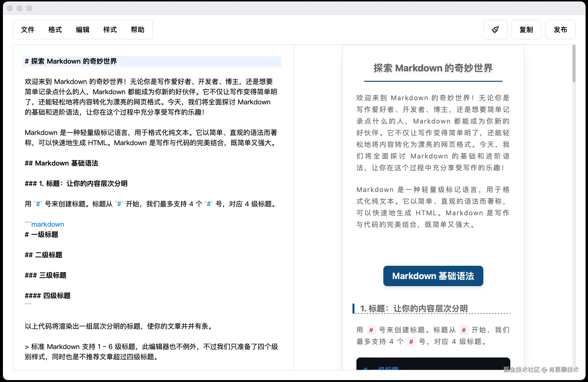The width and height of the screenshot is (588, 382).
Task: Open the 帮助 menu
Action: coord(138,30)
